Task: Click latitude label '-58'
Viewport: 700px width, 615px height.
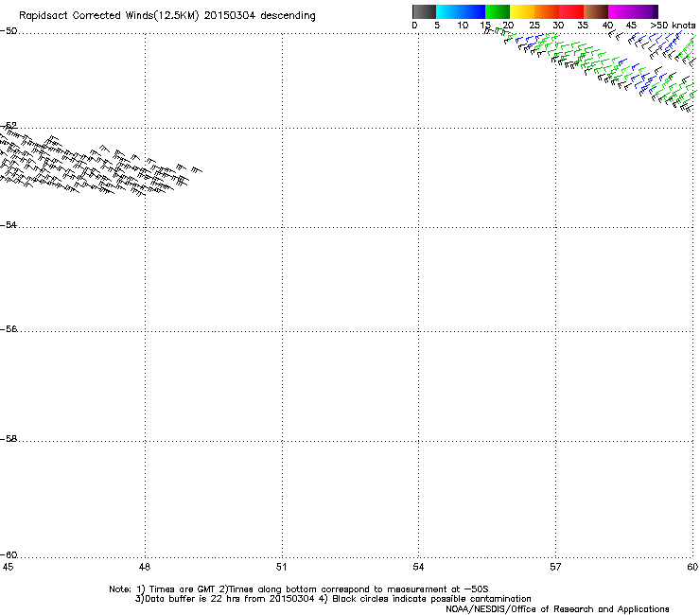Action: pyautogui.click(x=9, y=439)
